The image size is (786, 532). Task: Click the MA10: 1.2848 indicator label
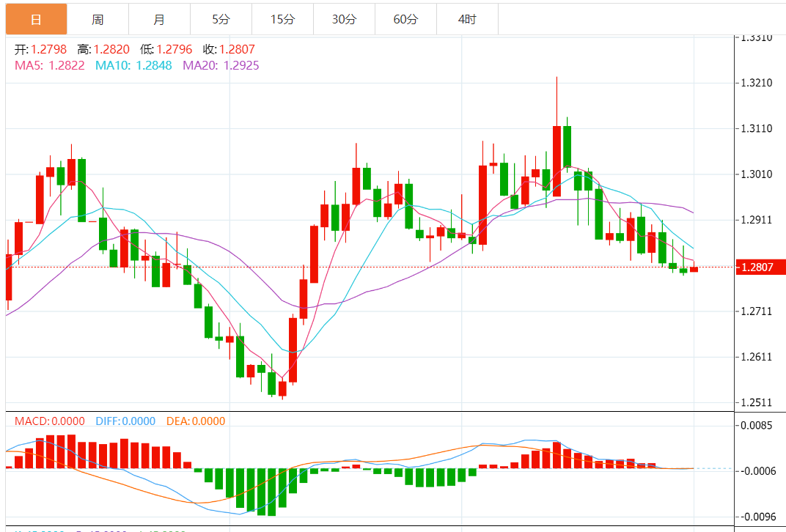pyautogui.click(x=133, y=65)
